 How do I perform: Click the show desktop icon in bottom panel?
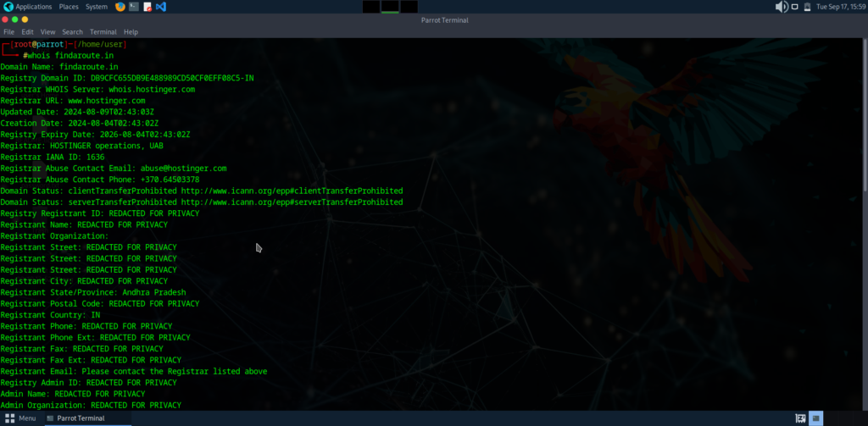pos(800,418)
